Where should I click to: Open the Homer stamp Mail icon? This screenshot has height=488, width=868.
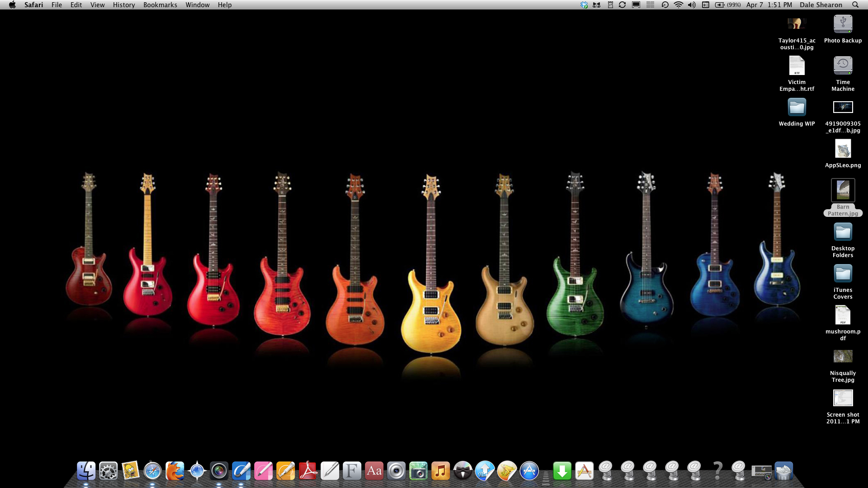[130, 471]
